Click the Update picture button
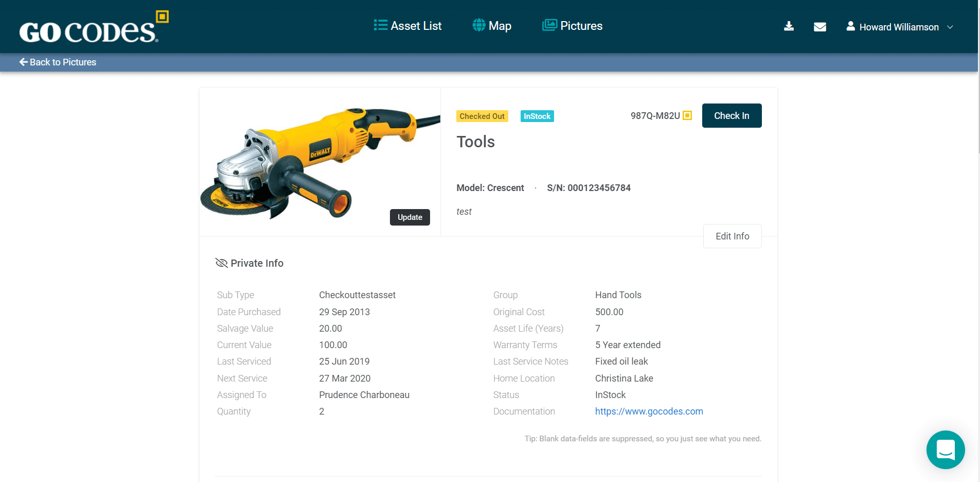980x482 pixels. click(x=410, y=217)
